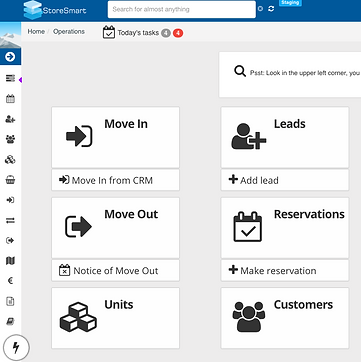Click the large Units cubes icon

pos(78,317)
